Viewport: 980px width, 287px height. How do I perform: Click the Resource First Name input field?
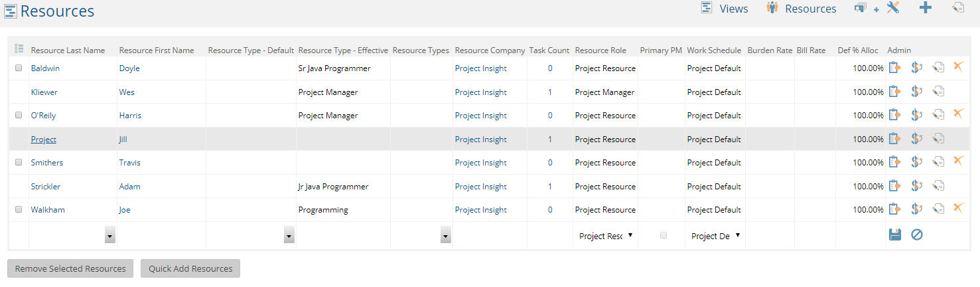coord(161,236)
